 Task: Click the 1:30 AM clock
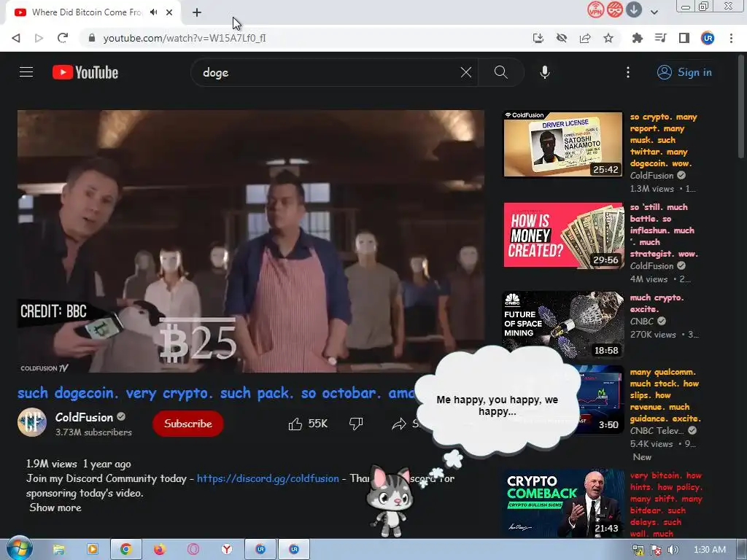[x=709, y=550]
